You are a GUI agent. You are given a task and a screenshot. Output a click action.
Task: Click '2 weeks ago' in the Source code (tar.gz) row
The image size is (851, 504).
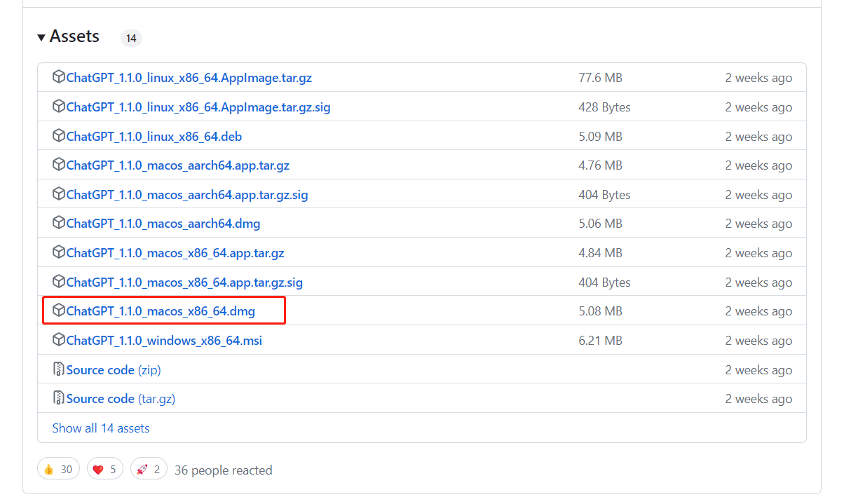[758, 399]
